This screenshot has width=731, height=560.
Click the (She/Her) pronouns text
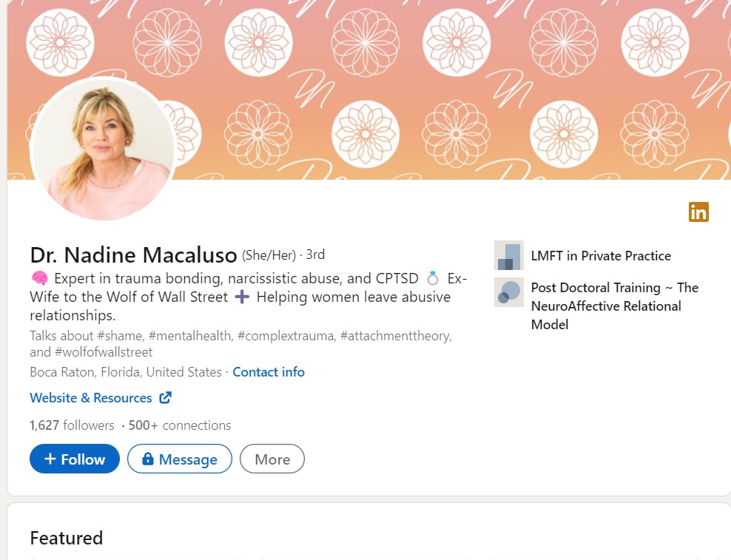(x=269, y=255)
